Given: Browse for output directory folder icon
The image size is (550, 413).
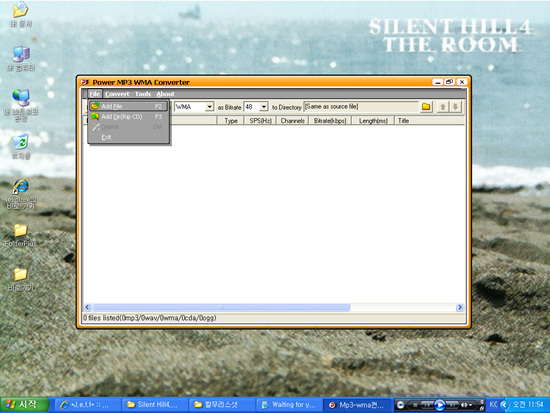Looking at the screenshot, I should point(426,107).
